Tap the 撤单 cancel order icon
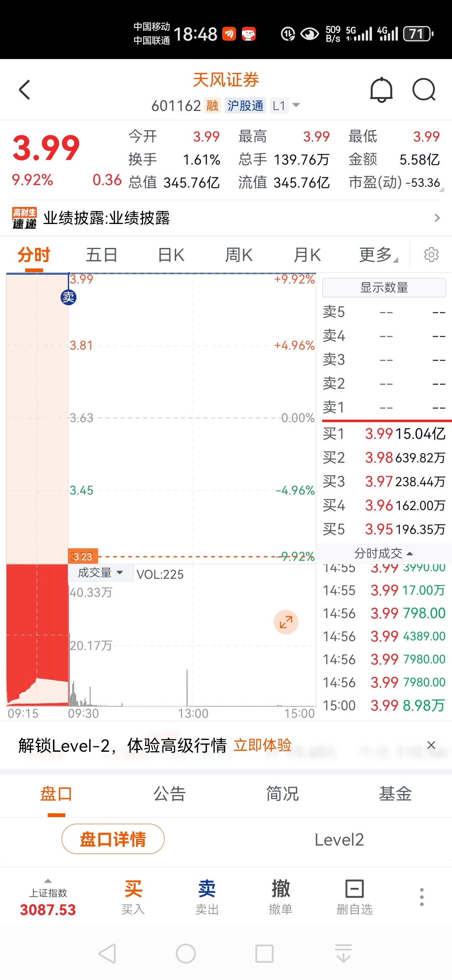The image size is (452, 980). (280, 897)
